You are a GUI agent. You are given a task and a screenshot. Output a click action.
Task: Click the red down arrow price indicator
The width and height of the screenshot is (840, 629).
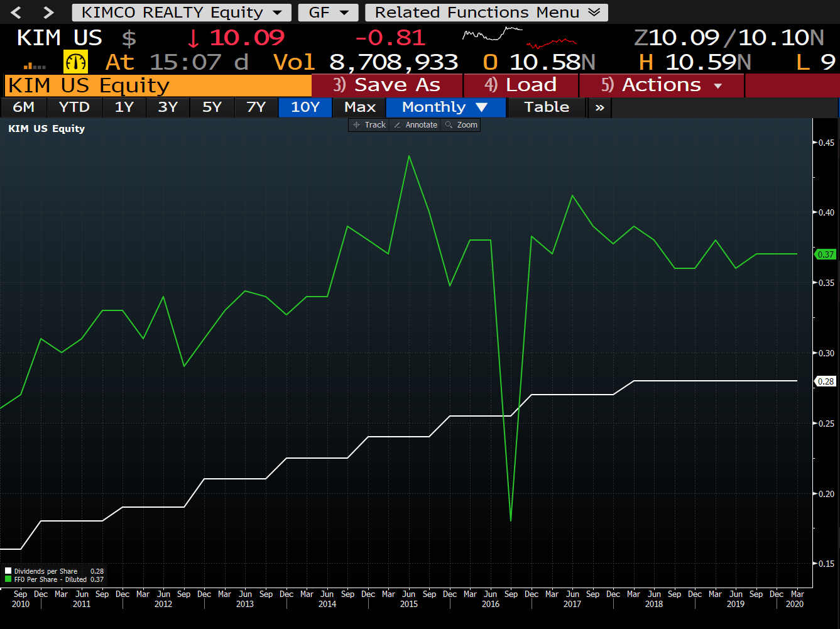(193, 38)
